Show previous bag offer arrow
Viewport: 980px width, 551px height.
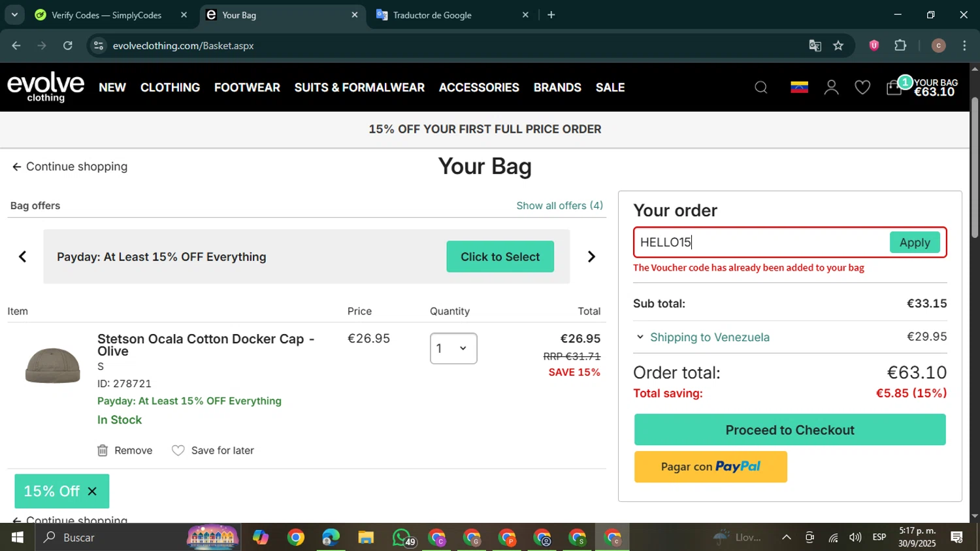[x=22, y=257]
